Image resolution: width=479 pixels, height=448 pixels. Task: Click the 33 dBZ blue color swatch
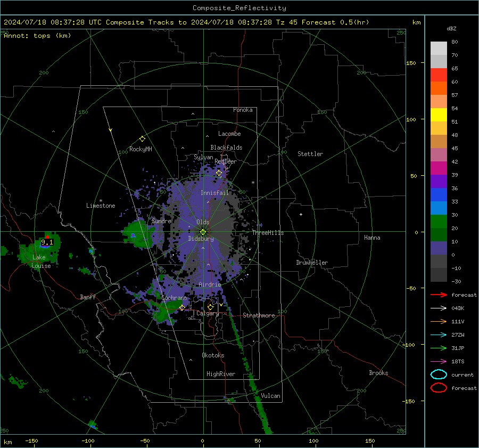tap(439, 208)
